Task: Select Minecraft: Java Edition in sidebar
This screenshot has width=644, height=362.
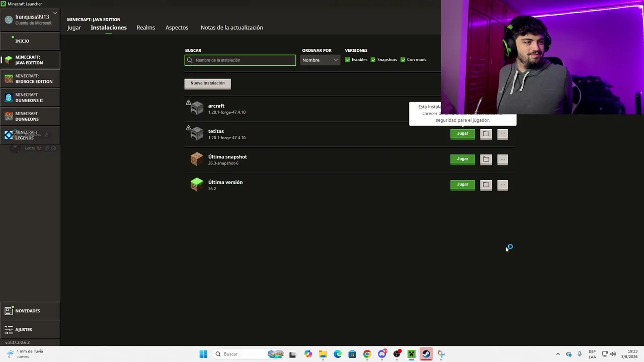Action: point(30,60)
